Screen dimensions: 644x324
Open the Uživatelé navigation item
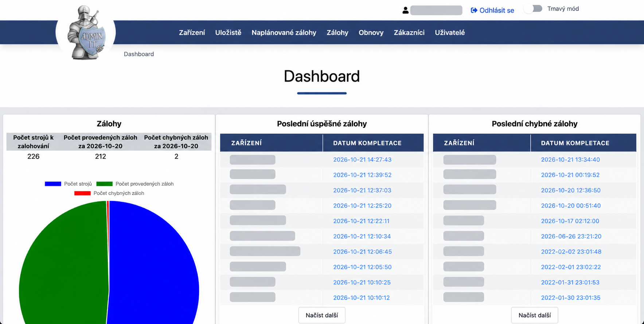[450, 32]
